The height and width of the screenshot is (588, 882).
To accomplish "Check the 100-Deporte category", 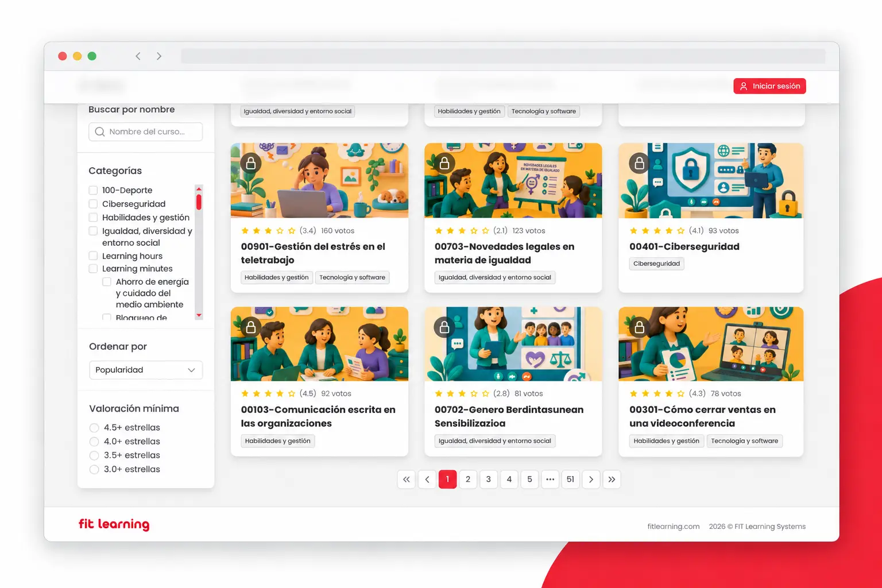I will click(x=93, y=190).
